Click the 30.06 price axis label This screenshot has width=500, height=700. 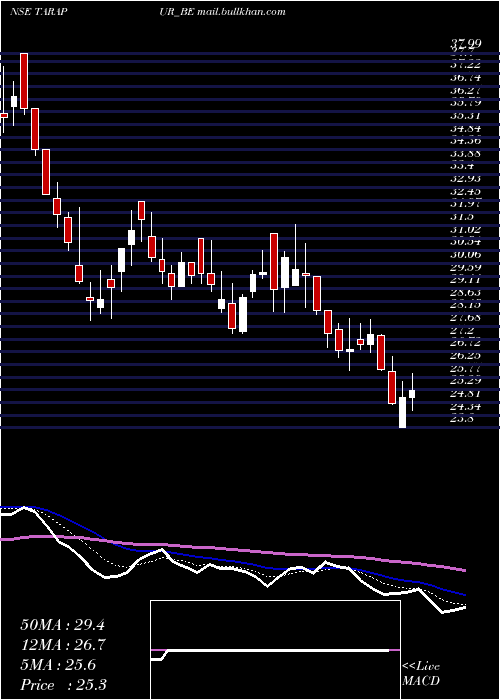(x=465, y=255)
